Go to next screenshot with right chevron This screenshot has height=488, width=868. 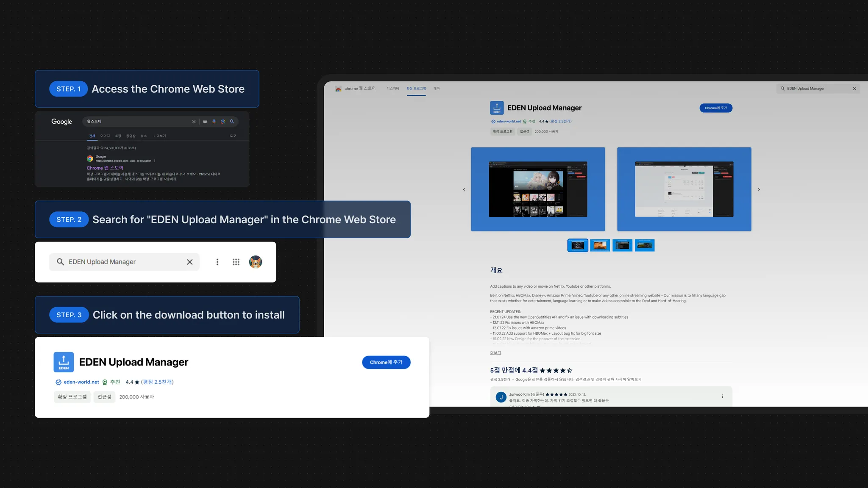coord(759,189)
